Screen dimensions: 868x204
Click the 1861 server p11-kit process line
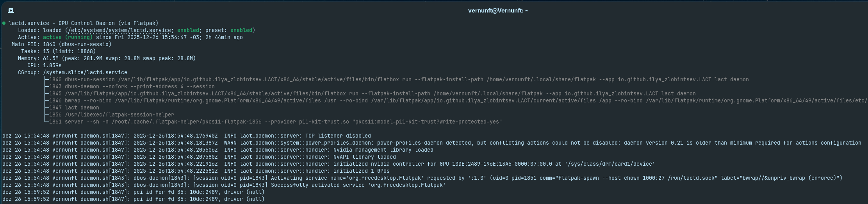coord(275,122)
